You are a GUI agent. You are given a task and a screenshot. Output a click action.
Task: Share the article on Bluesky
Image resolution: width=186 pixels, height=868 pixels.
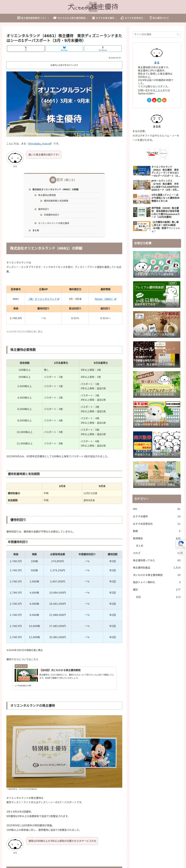64,48
